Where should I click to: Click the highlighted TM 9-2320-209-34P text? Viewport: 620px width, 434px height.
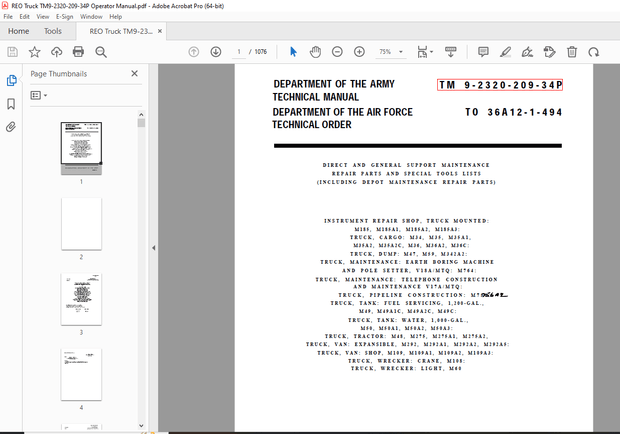point(500,85)
